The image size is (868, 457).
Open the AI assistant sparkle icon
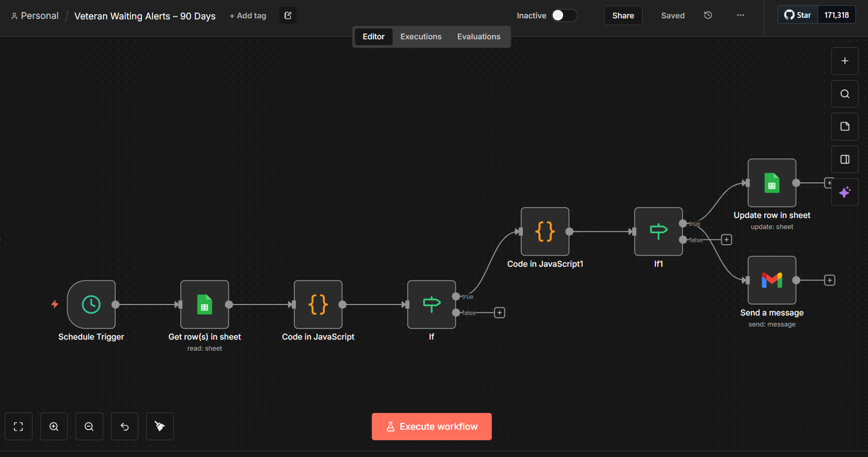click(x=844, y=192)
